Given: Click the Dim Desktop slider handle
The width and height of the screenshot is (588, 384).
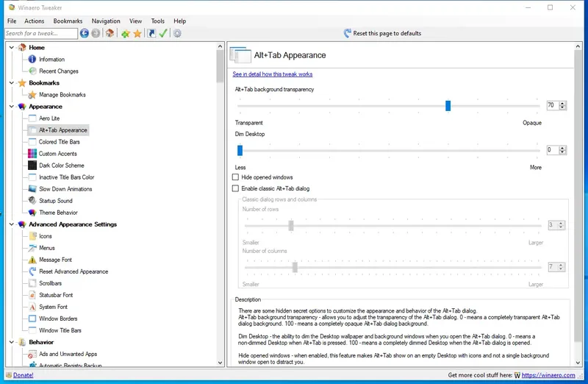Looking at the screenshot, I should point(240,151).
